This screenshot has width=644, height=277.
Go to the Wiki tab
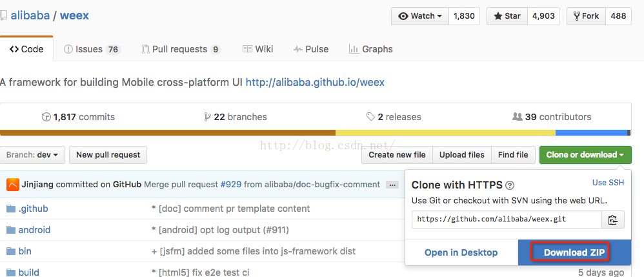coord(258,49)
